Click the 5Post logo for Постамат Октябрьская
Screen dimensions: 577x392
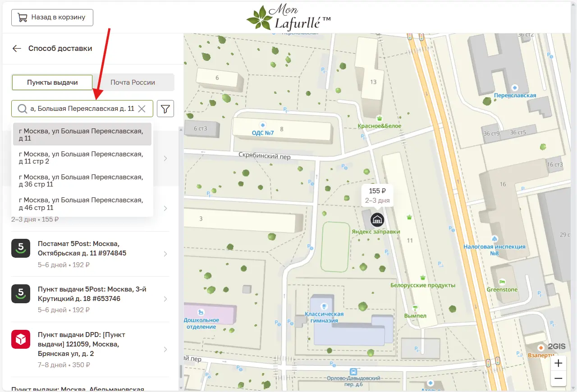(x=21, y=248)
